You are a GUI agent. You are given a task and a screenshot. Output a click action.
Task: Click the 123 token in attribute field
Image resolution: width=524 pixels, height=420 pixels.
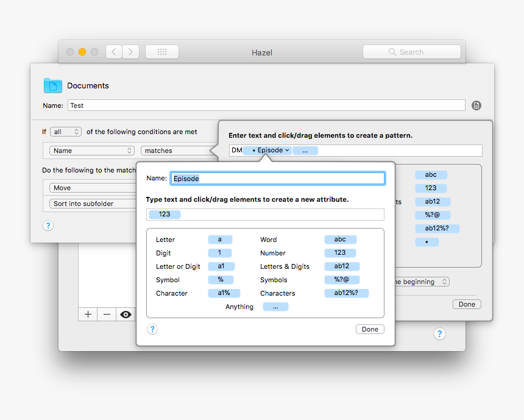pyautogui.click(x=165, y=215)
